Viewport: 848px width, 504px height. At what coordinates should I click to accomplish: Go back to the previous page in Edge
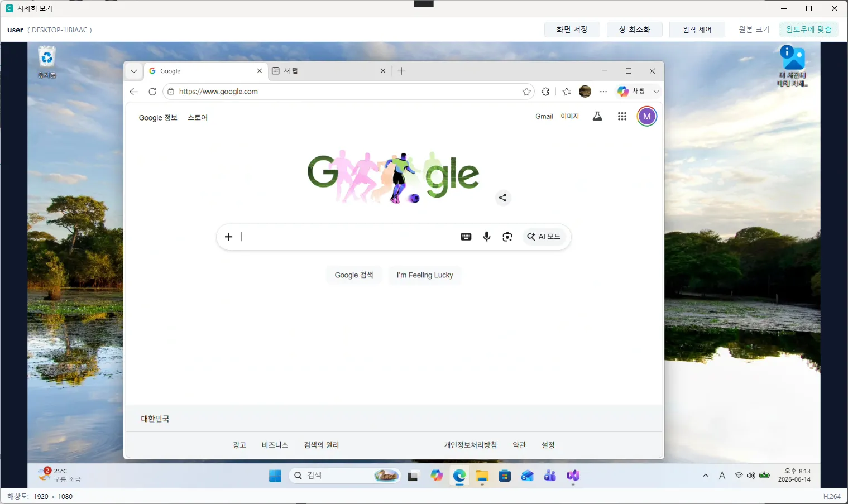(x=133, y=92)
